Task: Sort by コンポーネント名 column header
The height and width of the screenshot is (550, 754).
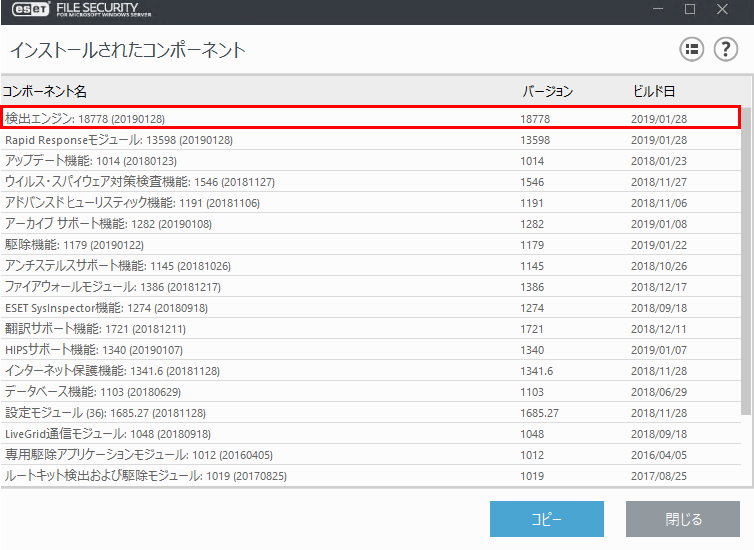Action: point(45,92)
